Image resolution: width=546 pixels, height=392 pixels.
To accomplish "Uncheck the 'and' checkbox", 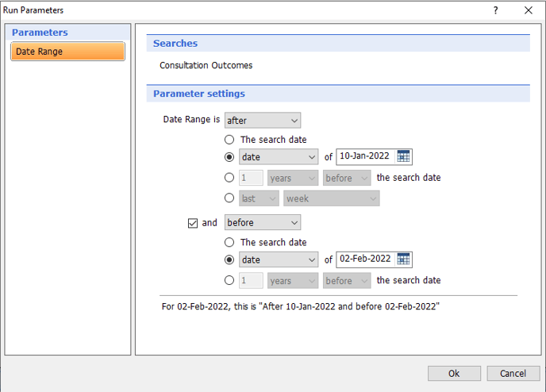I will (192, 223).
